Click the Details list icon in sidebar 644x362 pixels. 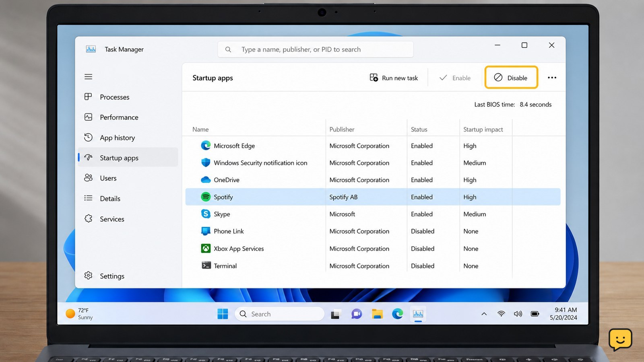click(88, 198)
